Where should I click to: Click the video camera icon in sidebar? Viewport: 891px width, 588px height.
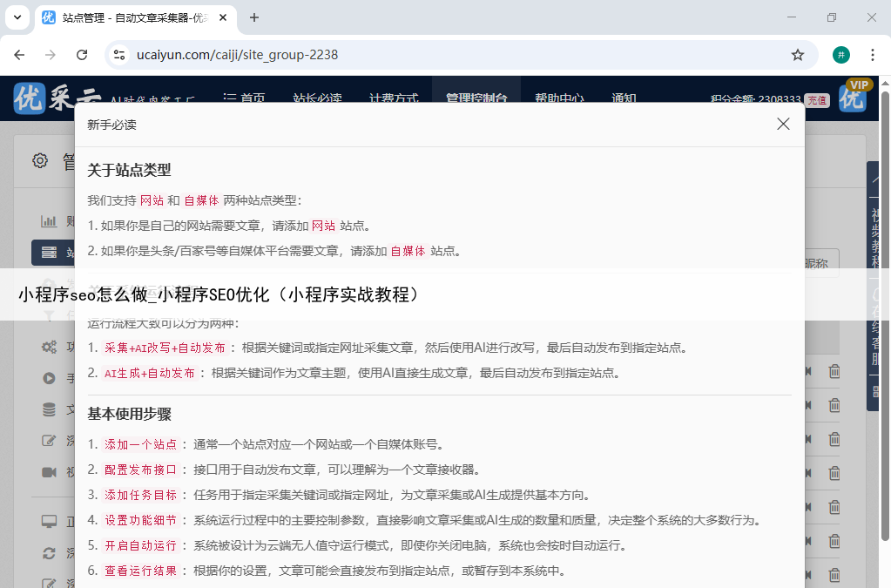(x=50, y=472)
